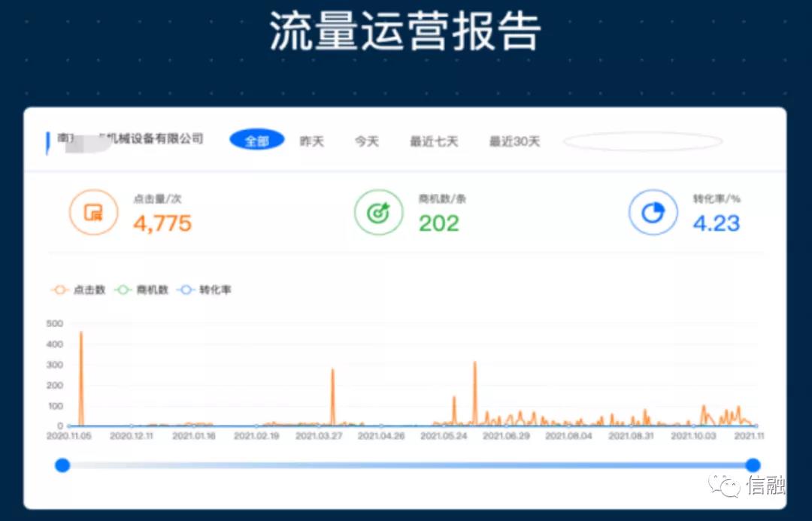Screen dimensions: 812x521
Task: Click the green 商机数 target icon
Action: click(378, 212)
